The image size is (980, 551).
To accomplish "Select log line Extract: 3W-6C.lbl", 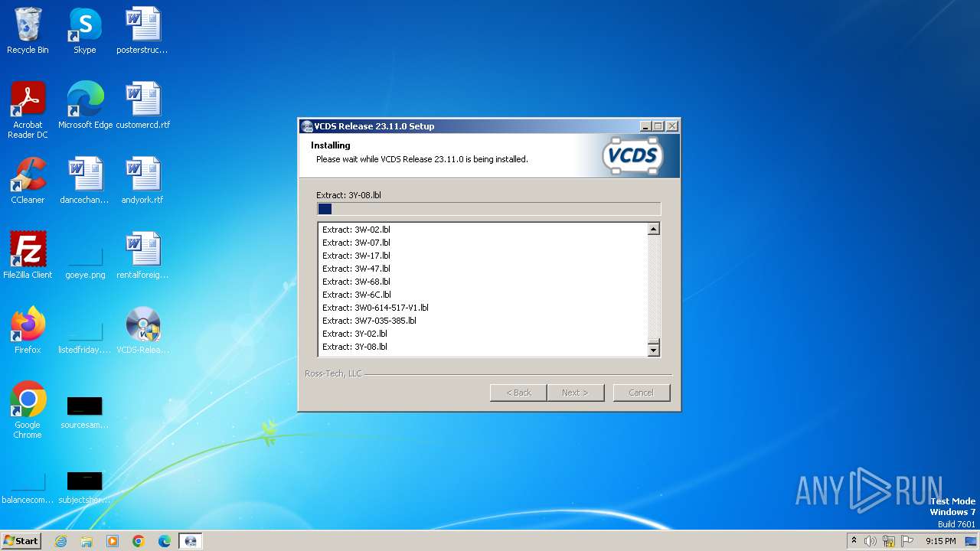I will [357, 295].
